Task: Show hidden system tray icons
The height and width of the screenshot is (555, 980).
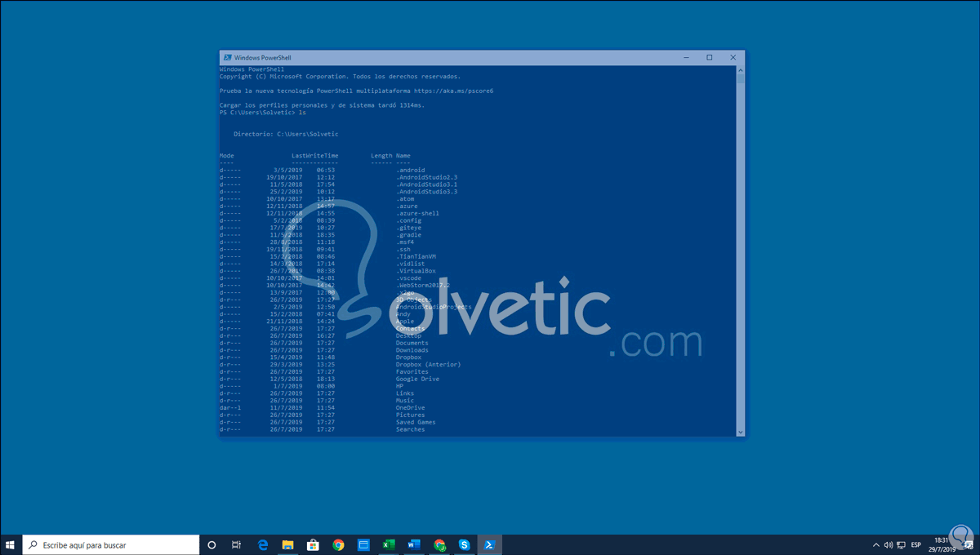Action: click(x=876, y=544)
